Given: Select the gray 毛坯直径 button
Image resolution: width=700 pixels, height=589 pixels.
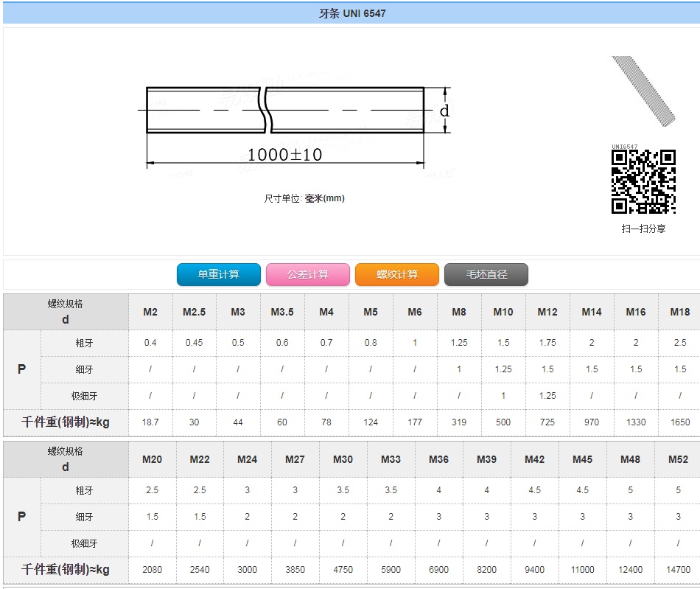Looking at the screenshot, I should [486, 274].
